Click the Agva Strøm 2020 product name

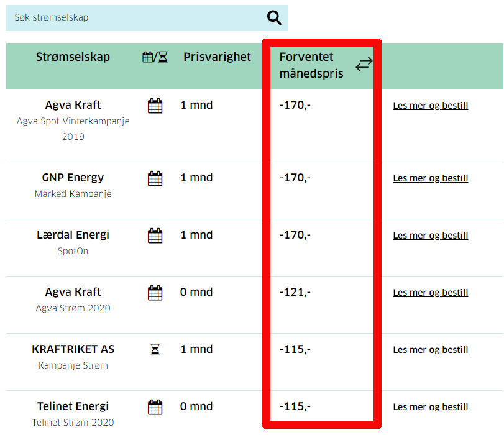(x=73, y=308)
